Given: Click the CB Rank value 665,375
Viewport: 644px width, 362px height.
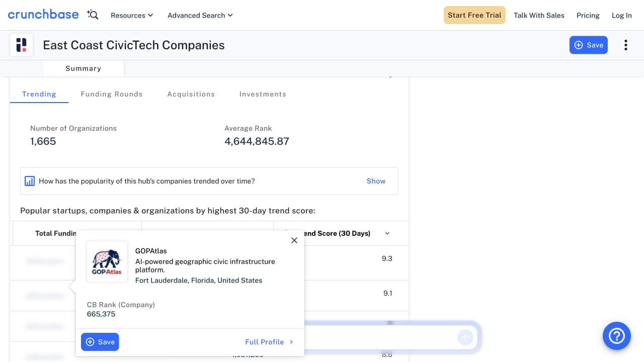Looking at the screenshot, I should pos(101,314).
